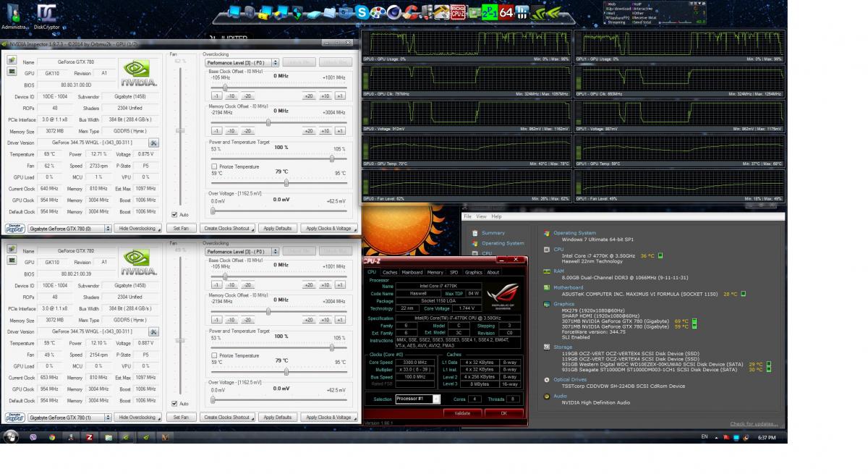The width and height of the screenshot is (868, 474).
Task: Open Processor #1 selection dropdown in CPU-Z
Action: pos(417,399)
